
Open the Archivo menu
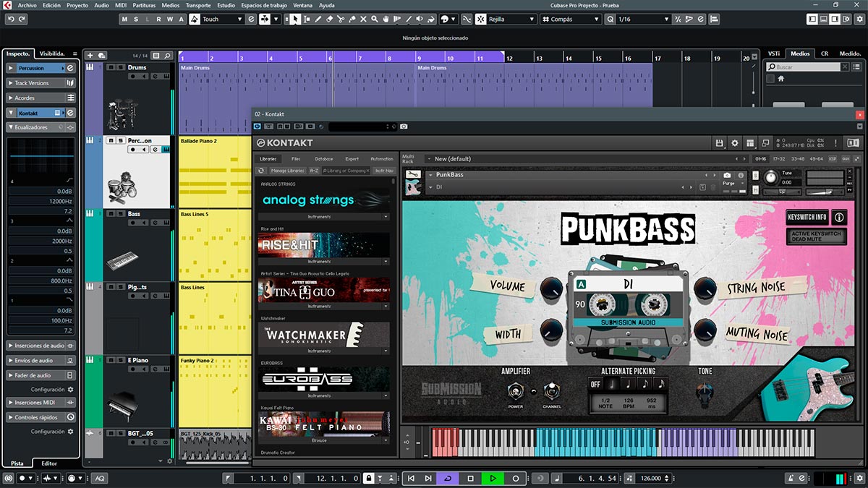(27, 5)
